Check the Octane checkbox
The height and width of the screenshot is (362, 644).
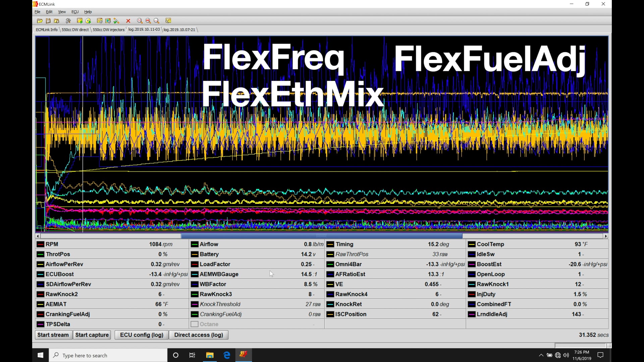[x=195, y=324]
